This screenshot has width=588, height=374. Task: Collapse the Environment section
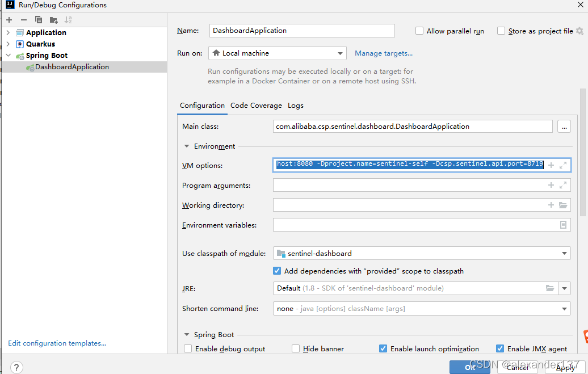(186, 146)
